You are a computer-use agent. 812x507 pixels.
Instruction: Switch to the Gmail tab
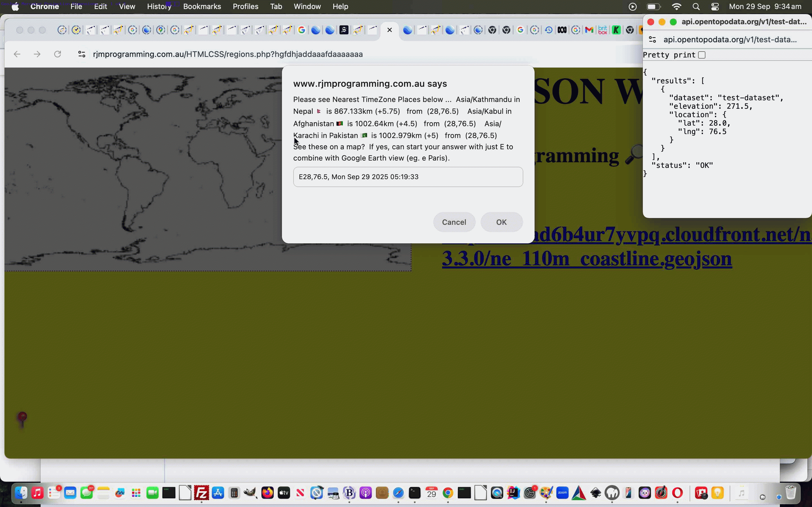click(589, 30)
